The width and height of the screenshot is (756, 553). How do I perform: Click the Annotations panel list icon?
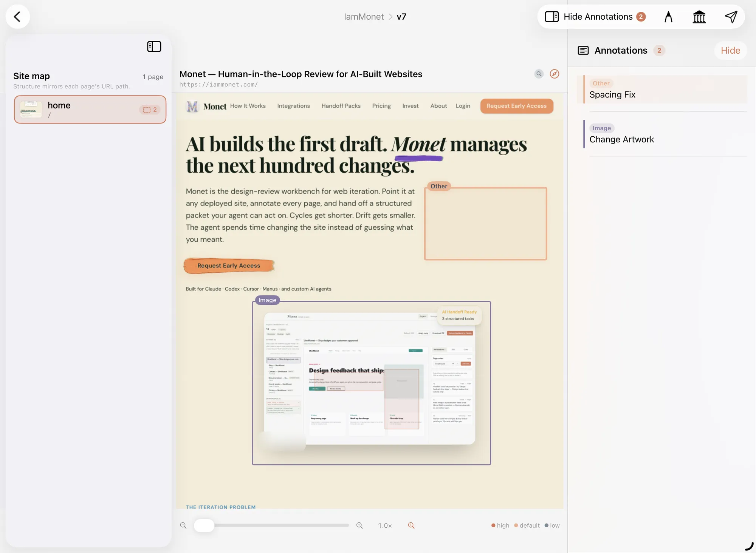pyautogui.click(x=583, y=50)
